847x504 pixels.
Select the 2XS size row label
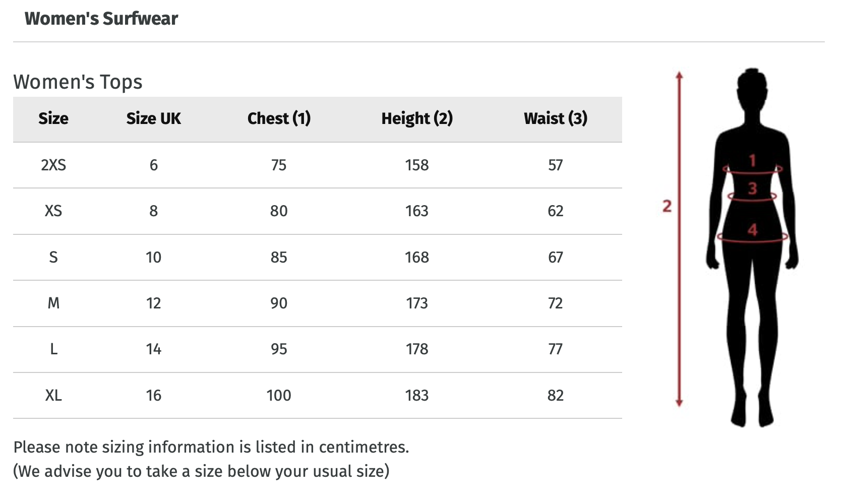53,165
